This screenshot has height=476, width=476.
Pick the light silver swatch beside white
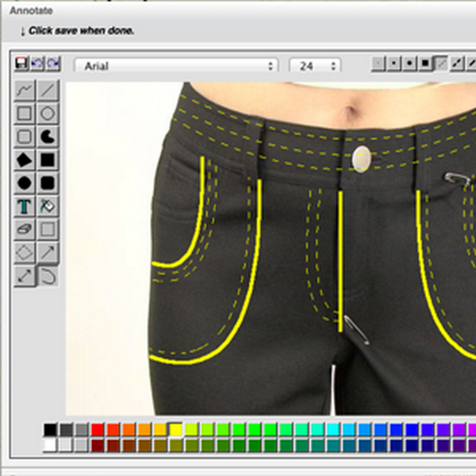[x=66, y=445]
